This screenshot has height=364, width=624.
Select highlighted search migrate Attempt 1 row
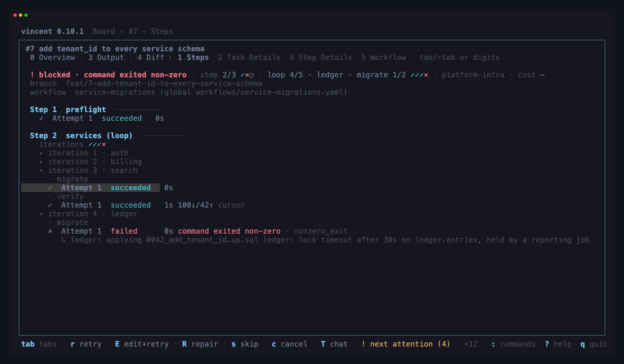pyautogui.click(x=90, y=188)
